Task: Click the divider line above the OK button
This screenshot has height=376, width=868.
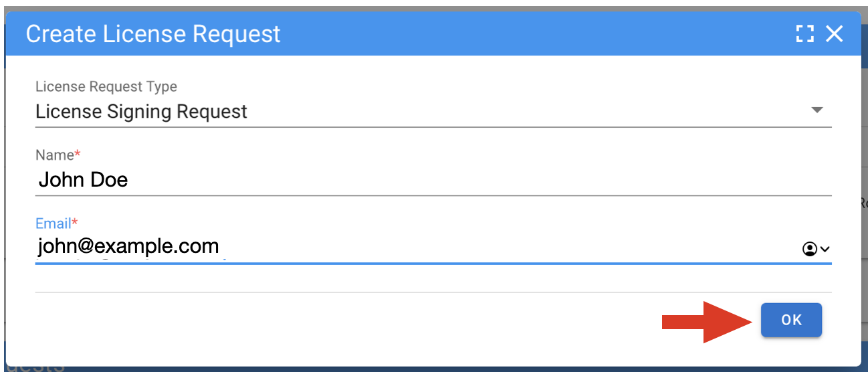Action: [433, 292]
